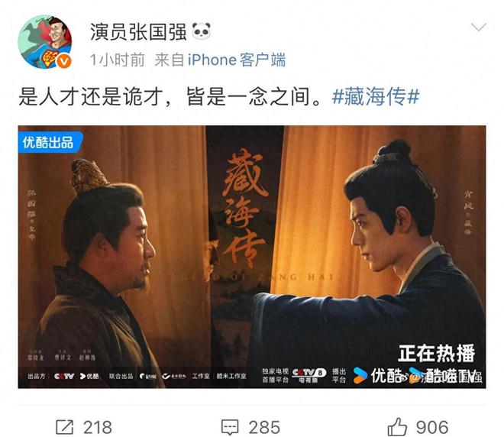This screenshot has width=504, height=437.
Task: Tap the repost share icon
Action: pyautogui.click(x=65, y=427)
